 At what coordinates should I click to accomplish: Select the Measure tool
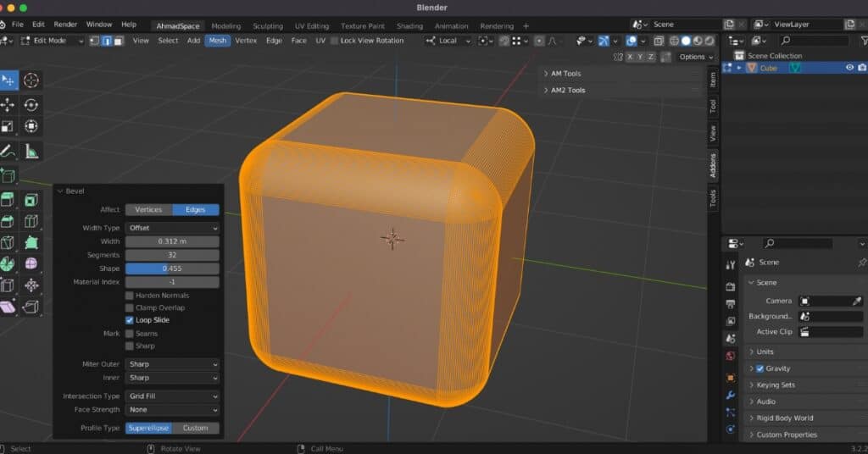click(x=31, y=152)
